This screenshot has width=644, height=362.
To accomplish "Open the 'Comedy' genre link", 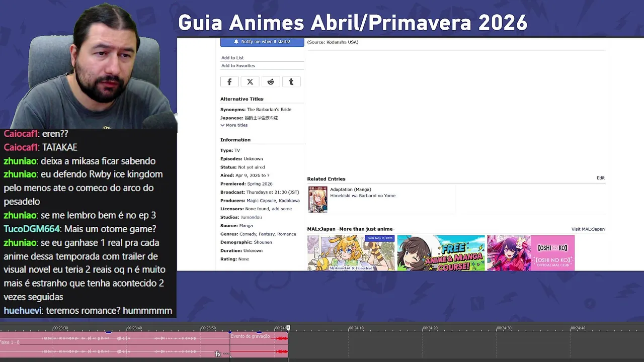I will click(248, 234).
